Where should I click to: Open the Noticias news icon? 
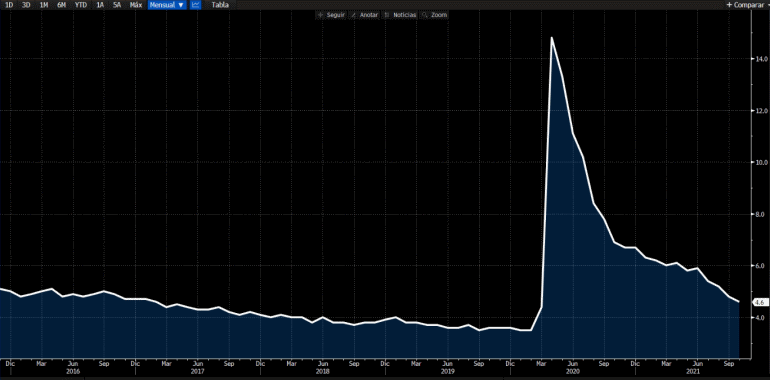click(x=386, y=15)
